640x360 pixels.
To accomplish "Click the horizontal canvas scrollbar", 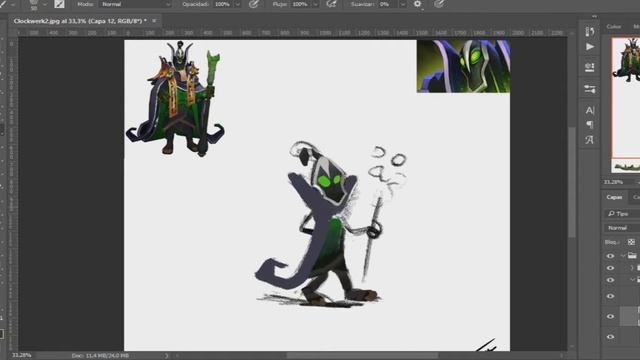I will pyautogui.click(x=362, y=356).
